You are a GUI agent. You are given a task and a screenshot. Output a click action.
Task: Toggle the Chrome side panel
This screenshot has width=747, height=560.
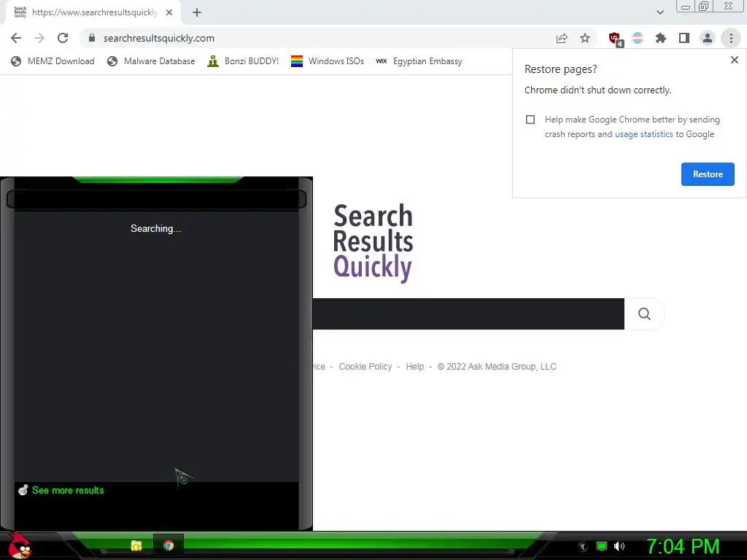tap(684, 38)
